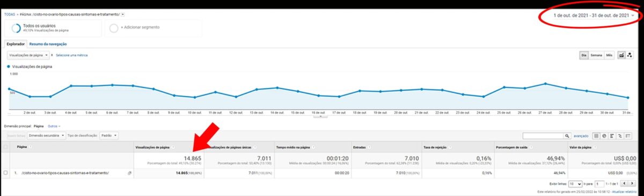This screenshot has height=196, width=644.
Task: Switch to Resumo da navegação tab
Action: (x=48, y=44)
